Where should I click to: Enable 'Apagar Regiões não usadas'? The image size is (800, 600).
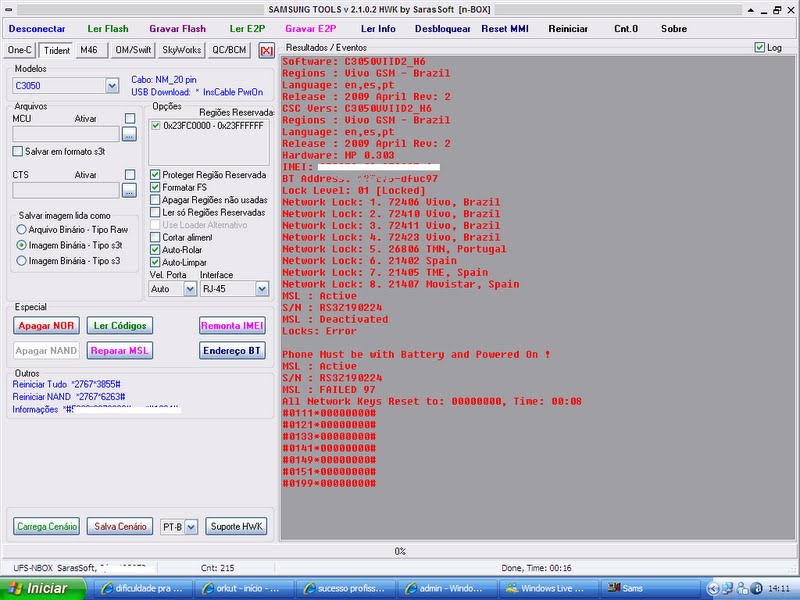tap(155, 199)
